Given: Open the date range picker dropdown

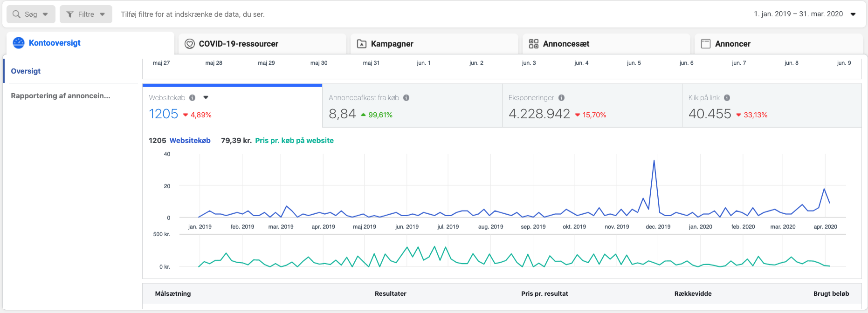Looking at the screenshot, I should tap(853, 14).
